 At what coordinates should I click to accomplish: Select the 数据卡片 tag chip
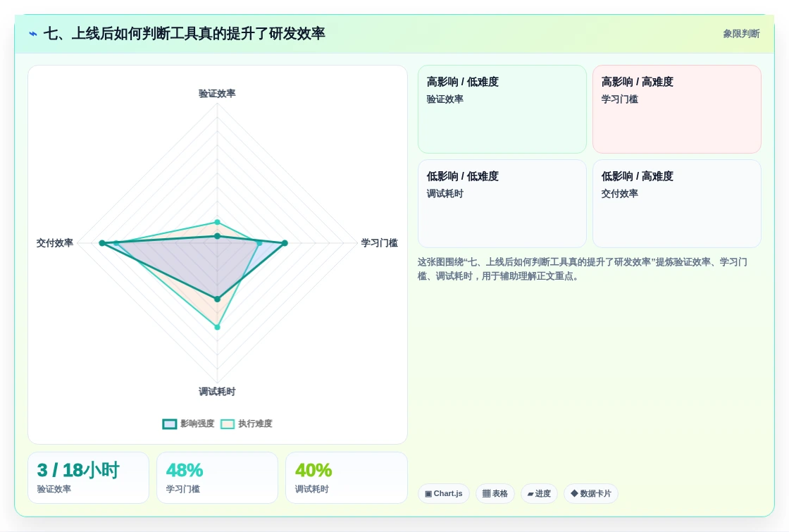[591, 493]
